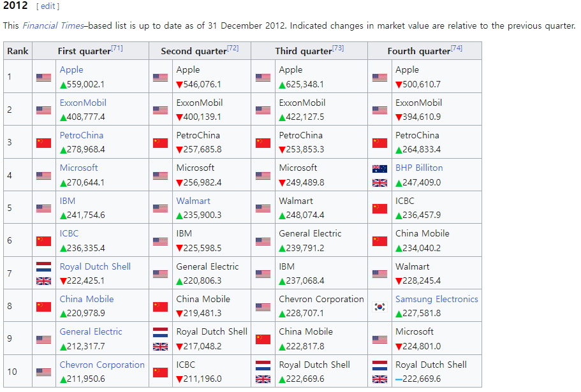581x392 pixels.
Task: Open the Chevron Corporation link in First quarter
Action: pyautogui.click(x=102, y=365)
